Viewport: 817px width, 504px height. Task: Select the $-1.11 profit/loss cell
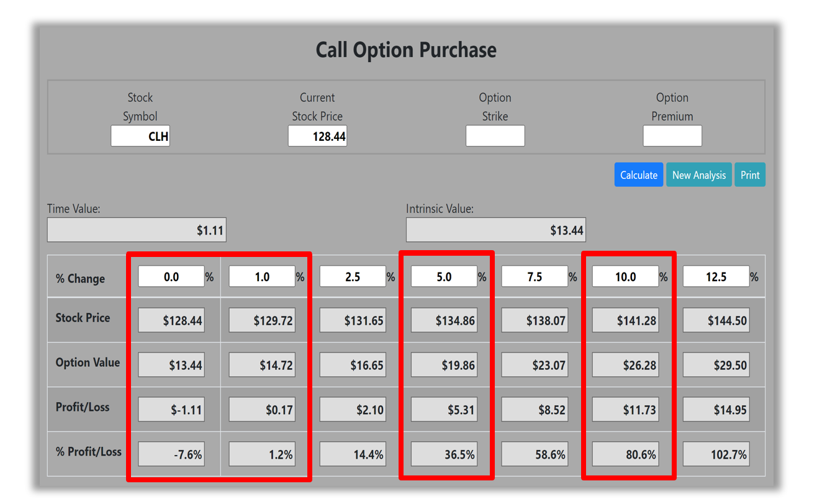(x=171, y=410)
